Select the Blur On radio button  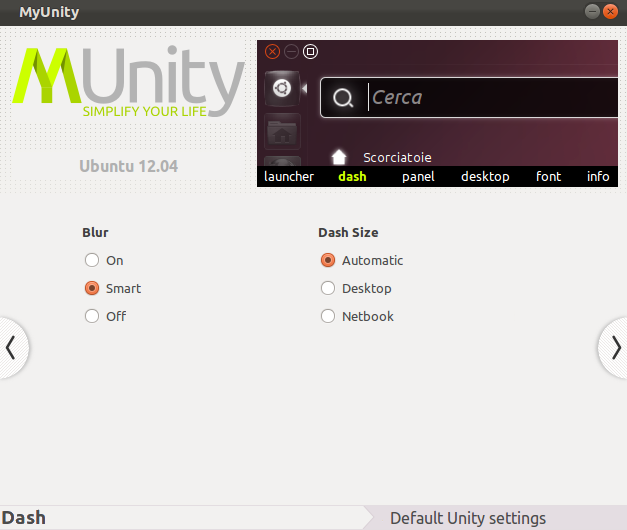[92, 260]
